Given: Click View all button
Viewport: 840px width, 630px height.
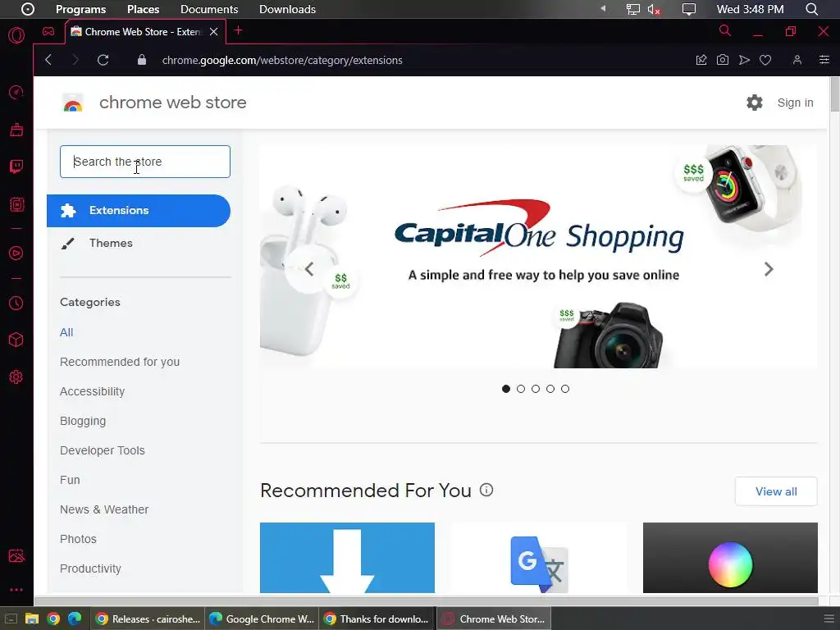Looking at the screenshot, I should [776, 491].
